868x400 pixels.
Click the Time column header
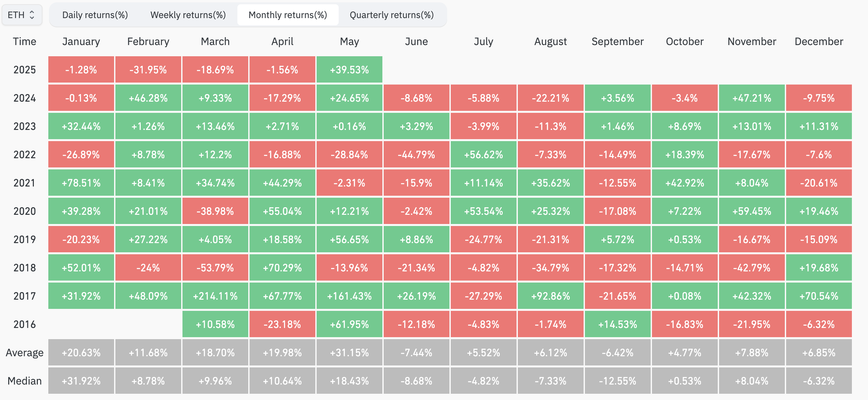pyautogui.click(x=25, y=41)
